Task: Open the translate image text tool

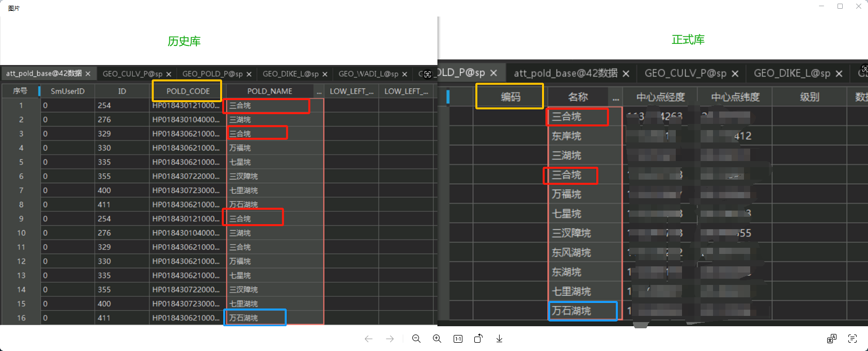Action: (831, 339)
